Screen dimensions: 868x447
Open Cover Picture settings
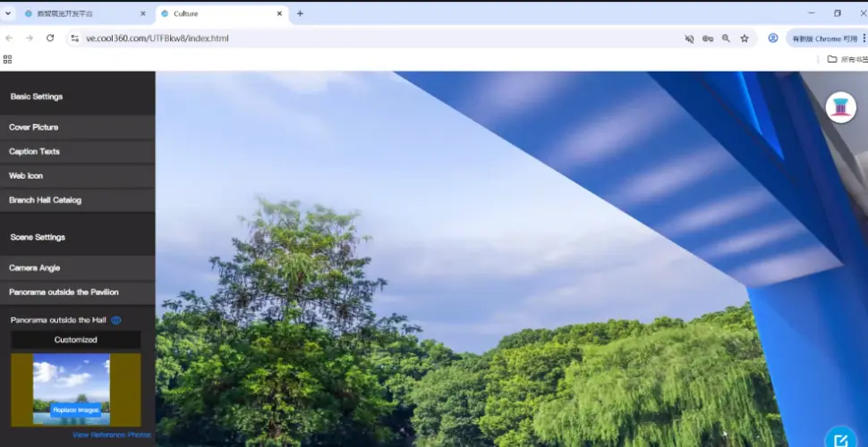coord(78,127)
